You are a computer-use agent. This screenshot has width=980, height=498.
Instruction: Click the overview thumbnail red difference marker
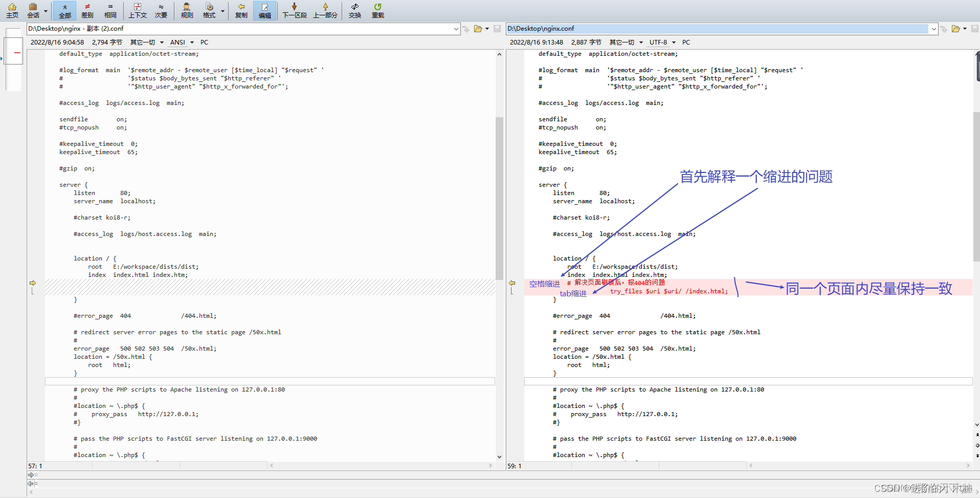(x=17, y=53)
